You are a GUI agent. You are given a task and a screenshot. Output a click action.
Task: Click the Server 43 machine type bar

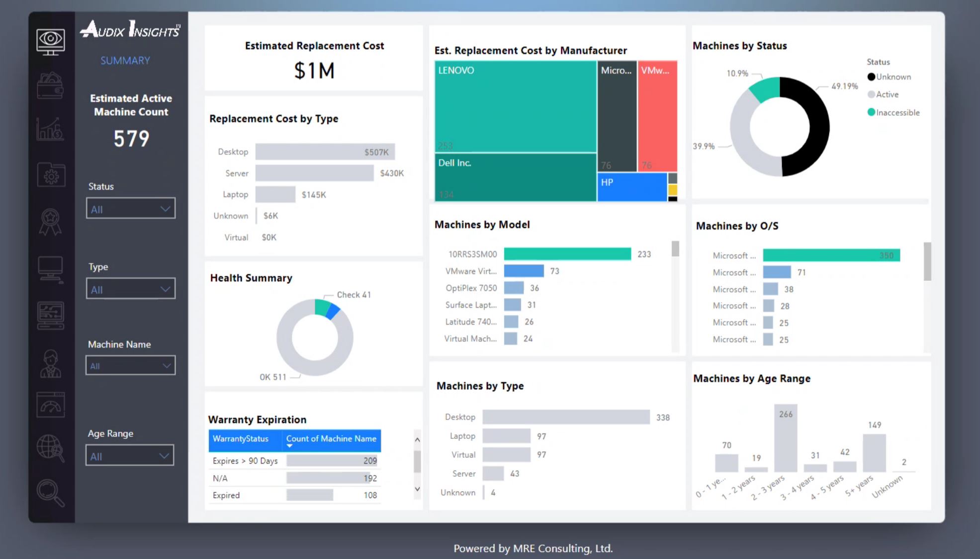[x=493, y=474]
